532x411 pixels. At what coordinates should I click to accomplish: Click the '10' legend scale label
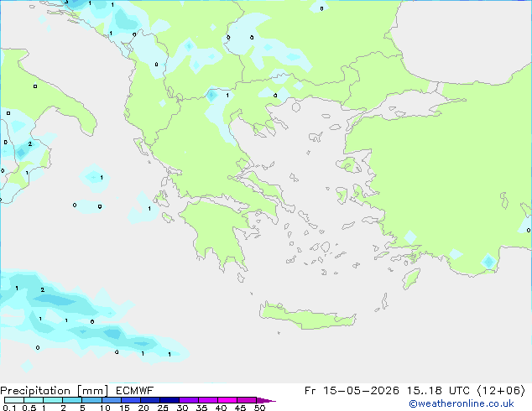coord(105,408)
